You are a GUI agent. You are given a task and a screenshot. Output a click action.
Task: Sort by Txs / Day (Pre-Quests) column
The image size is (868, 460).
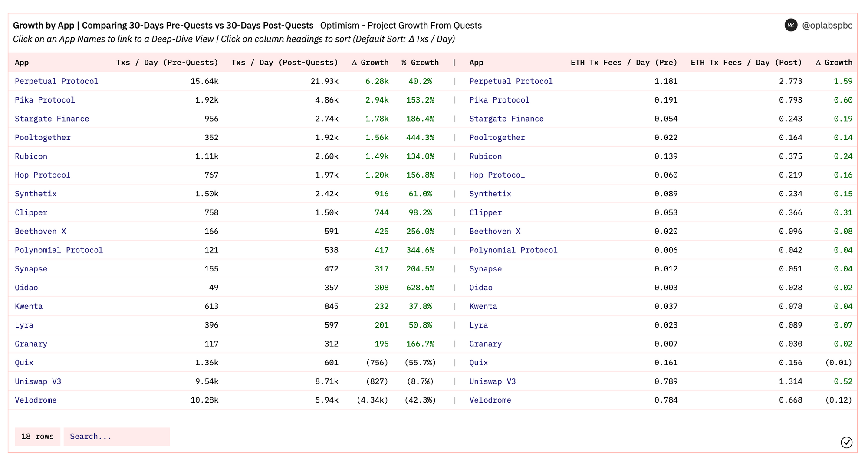tap(167, 63)
